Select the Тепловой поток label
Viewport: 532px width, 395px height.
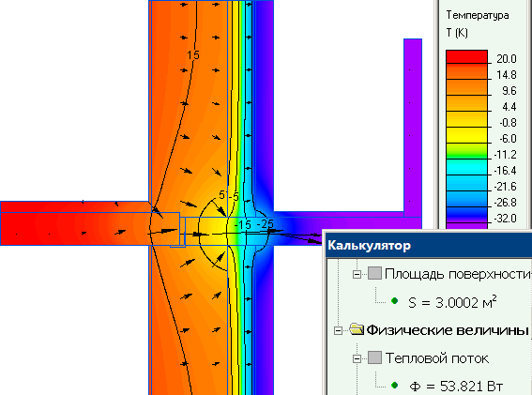(437, 358)
